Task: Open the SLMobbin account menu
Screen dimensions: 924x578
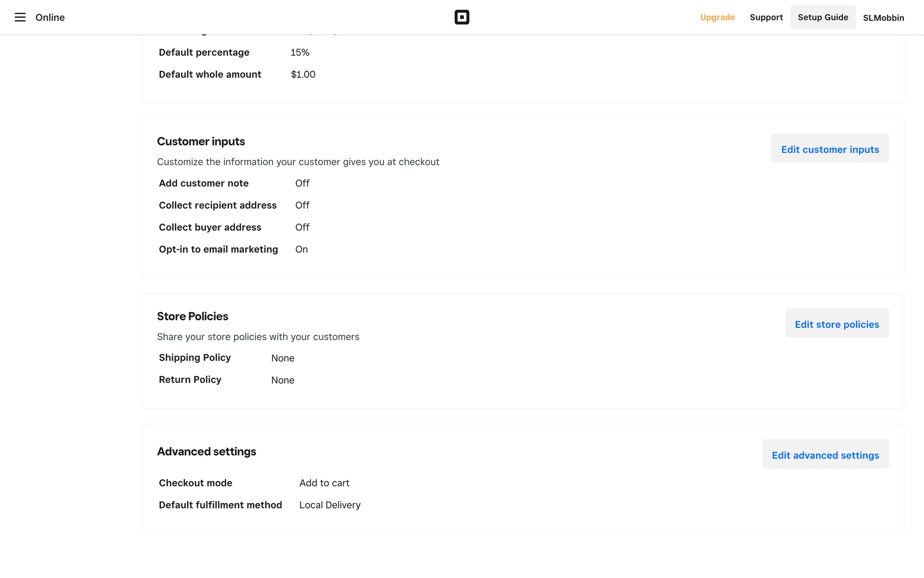Action: pyautogui.click(x=883, y=18)
